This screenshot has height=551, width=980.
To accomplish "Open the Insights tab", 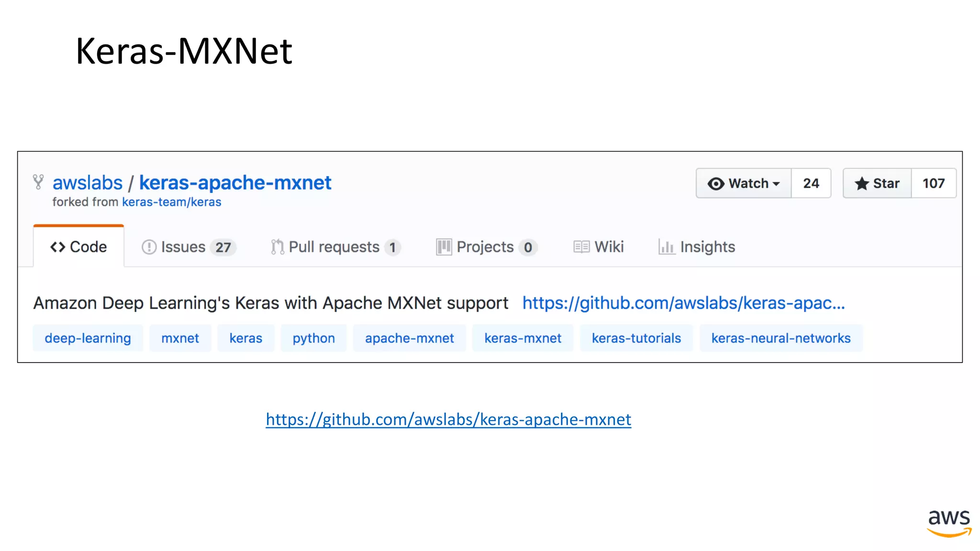I will pos(697,247).
